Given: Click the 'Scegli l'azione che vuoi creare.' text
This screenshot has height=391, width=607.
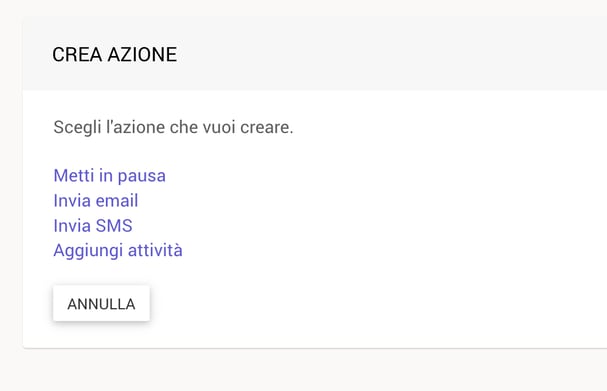Looking at the screenshot, I should [173, 127].
